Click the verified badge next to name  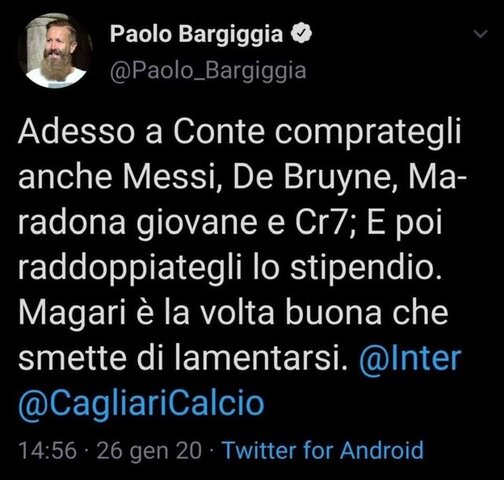point(301,33)
